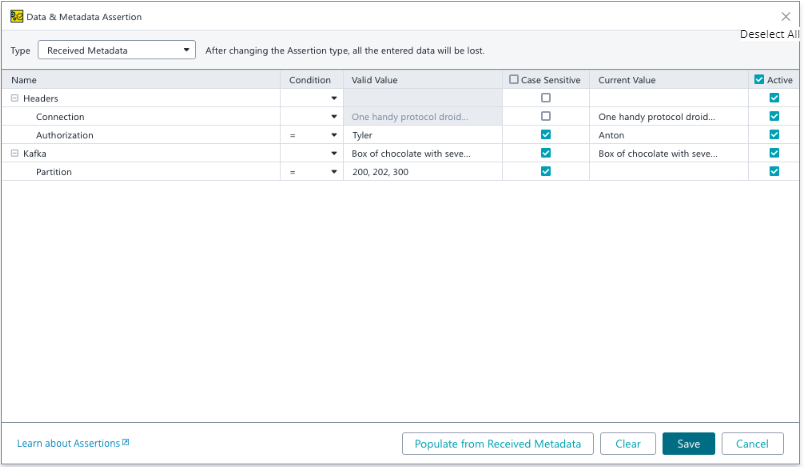Open Condition dropdown for Connection row
This screenshot has width=804, height=467.
pyautogui.click(x=334, y=117)
